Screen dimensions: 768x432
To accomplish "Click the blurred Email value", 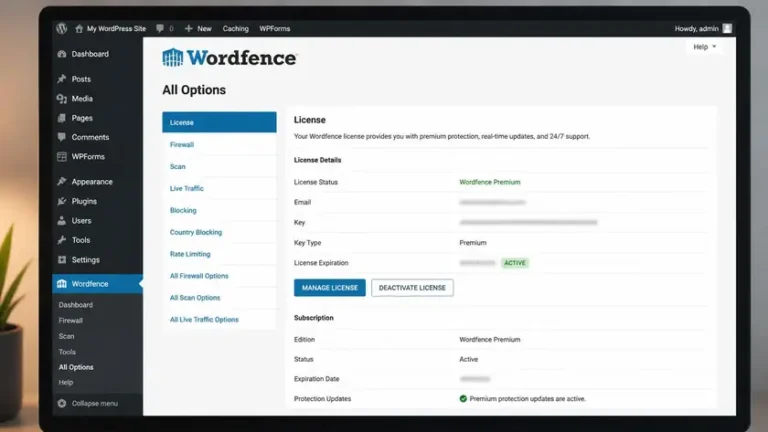I will point(492,202).
